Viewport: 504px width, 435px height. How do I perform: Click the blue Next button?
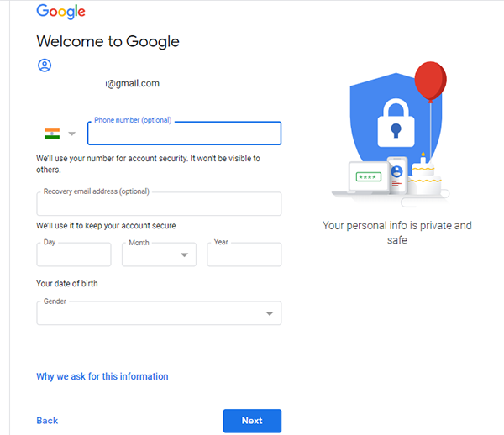(x=252, y=421)
